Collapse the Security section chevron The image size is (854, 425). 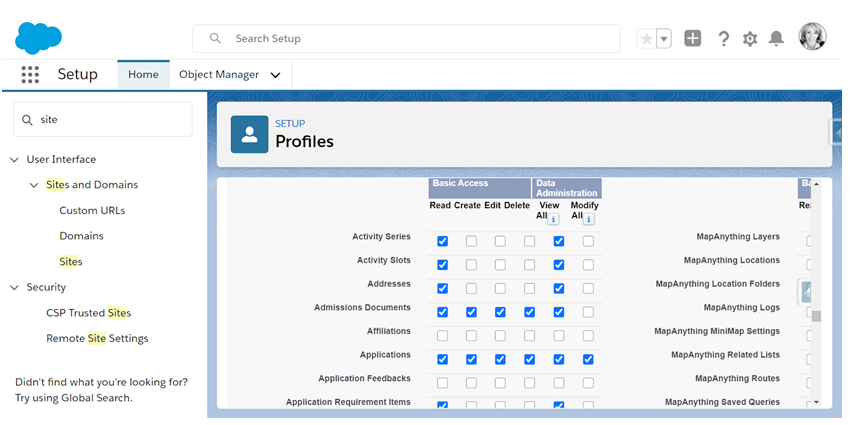(x=14, y=288)
